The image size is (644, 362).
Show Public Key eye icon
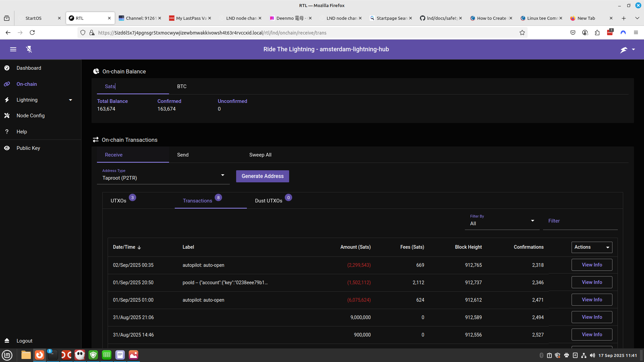pyautogui.click(x=7, y=148)
